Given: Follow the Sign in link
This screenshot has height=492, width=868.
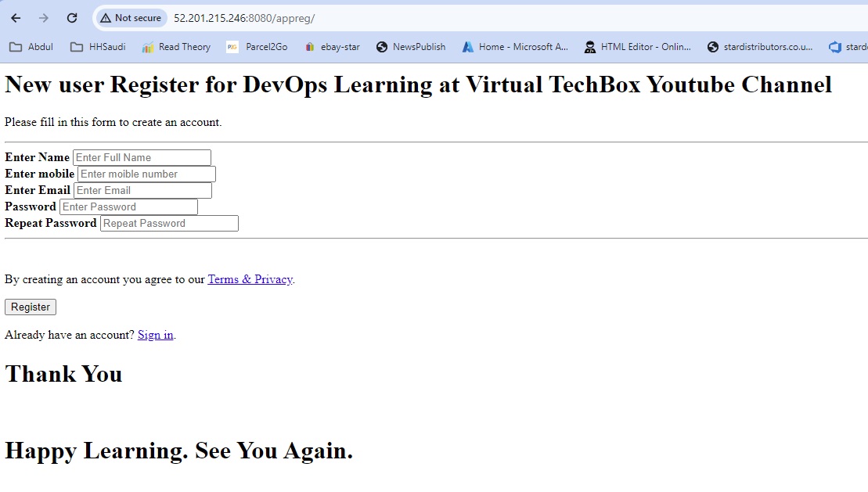Looking at the screenshot, I should pyautogui.click(x=156, y=335).
